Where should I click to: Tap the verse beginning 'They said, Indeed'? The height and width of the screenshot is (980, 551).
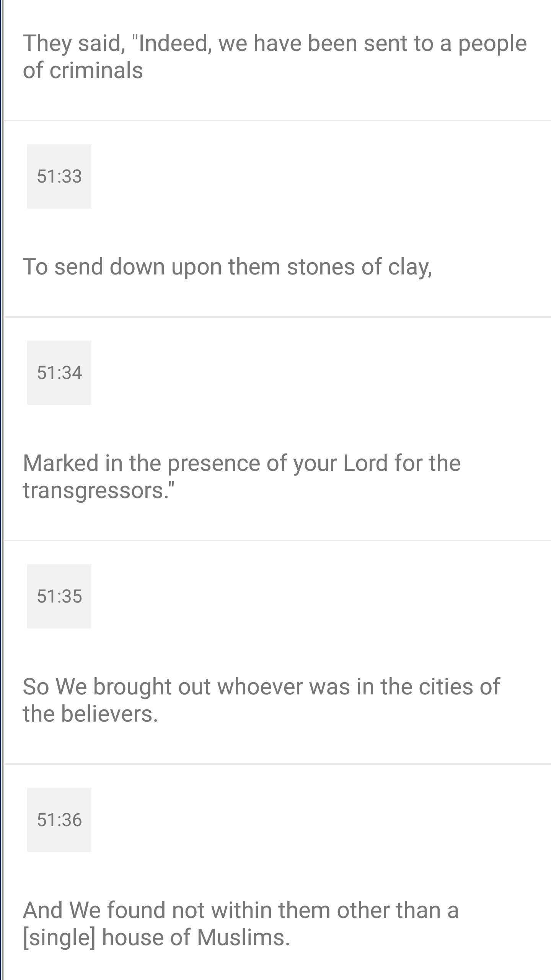click(275, 57)
